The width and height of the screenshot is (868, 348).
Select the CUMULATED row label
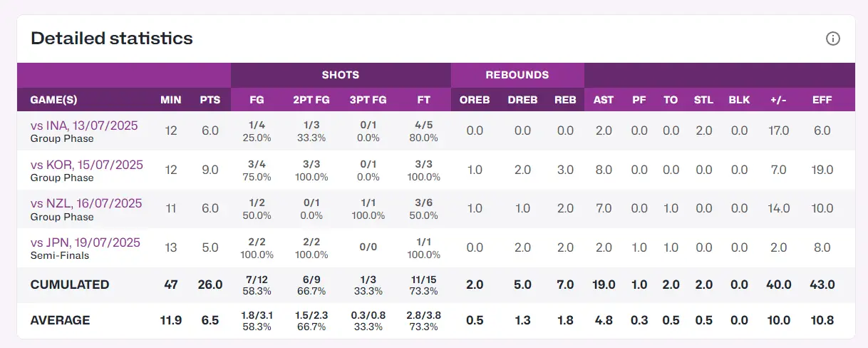pos(70,285)
